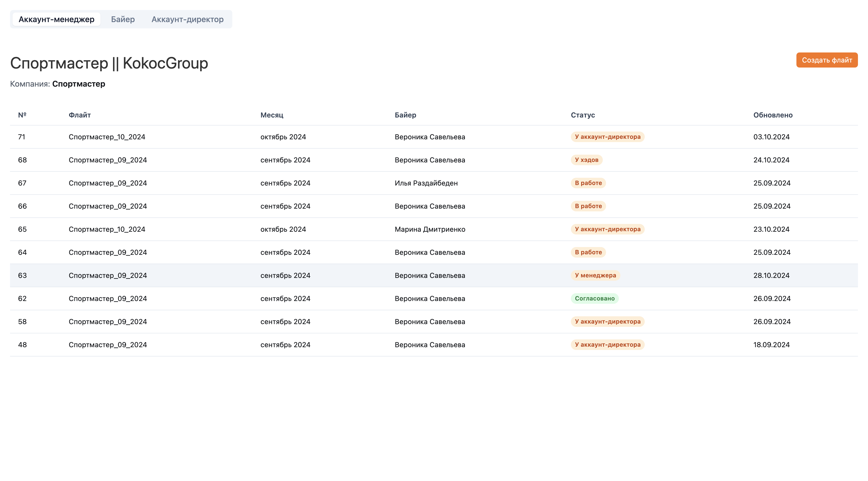Open the Аккаунт-директор tab
868x481 pixels.
point(187,19)
